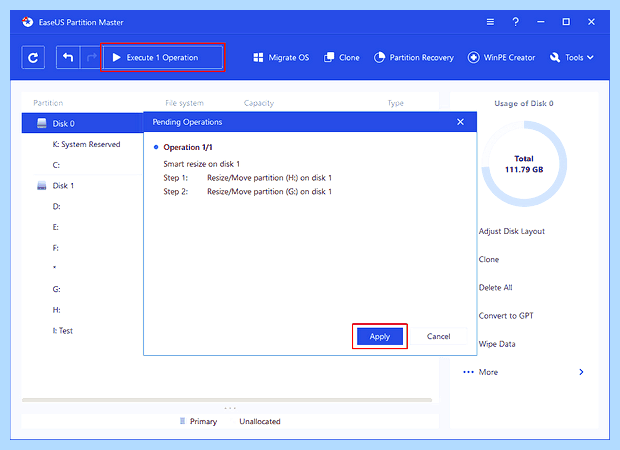This screenshot has height=450, width=620.
Task: Select the C: partition
Action: point(56,165)
